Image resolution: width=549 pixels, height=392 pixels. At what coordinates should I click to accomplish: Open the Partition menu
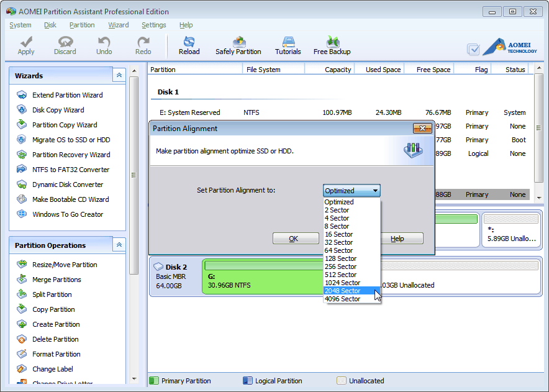(x=82, y=25)
